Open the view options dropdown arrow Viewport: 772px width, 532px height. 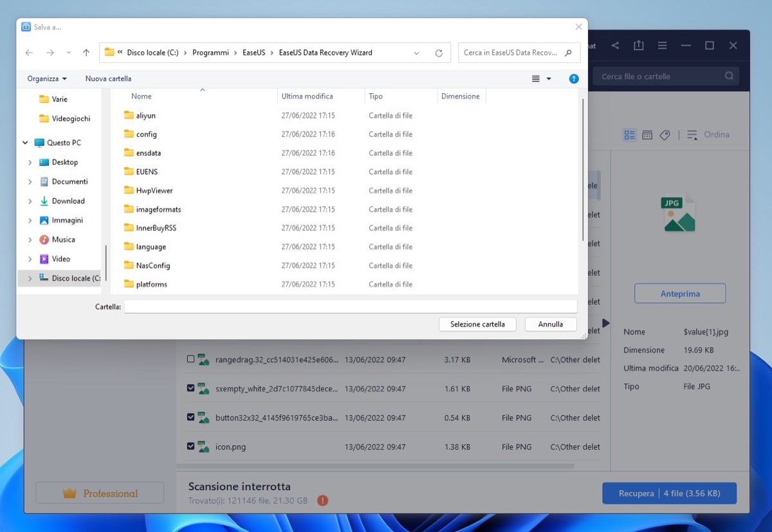pos(549,78)
